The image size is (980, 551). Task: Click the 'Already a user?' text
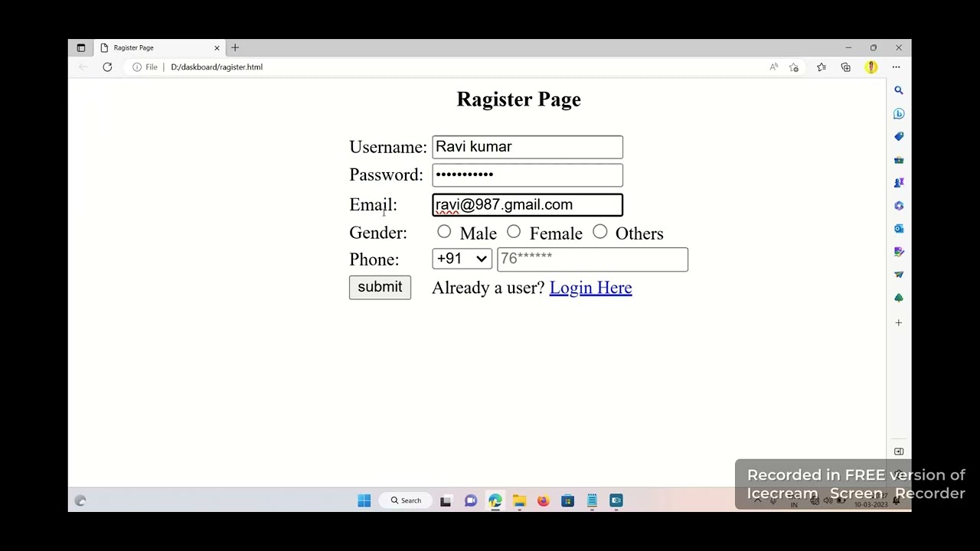[488, 288]
